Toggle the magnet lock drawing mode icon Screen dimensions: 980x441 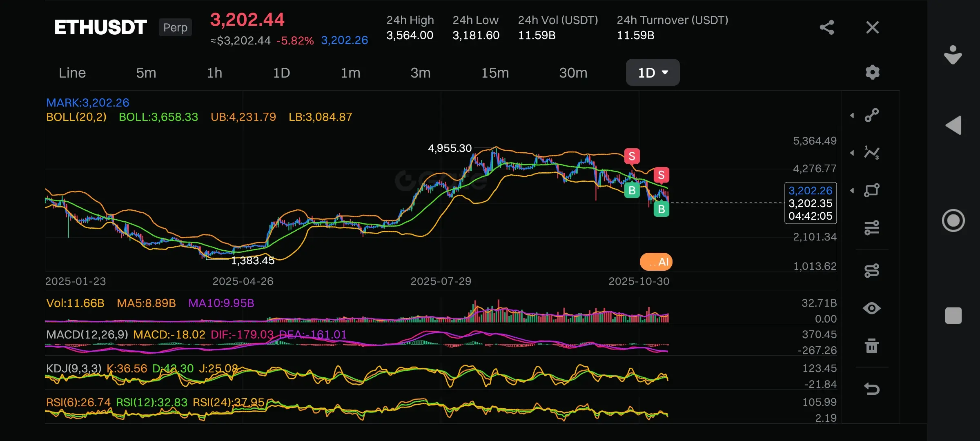(x=872, y=270)
